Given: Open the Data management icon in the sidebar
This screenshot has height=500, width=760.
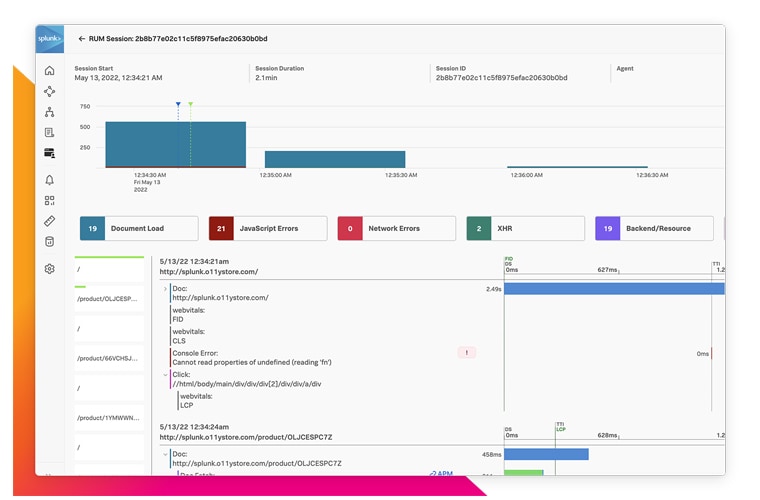Looking at the screenshot, I should pos(49,241).
